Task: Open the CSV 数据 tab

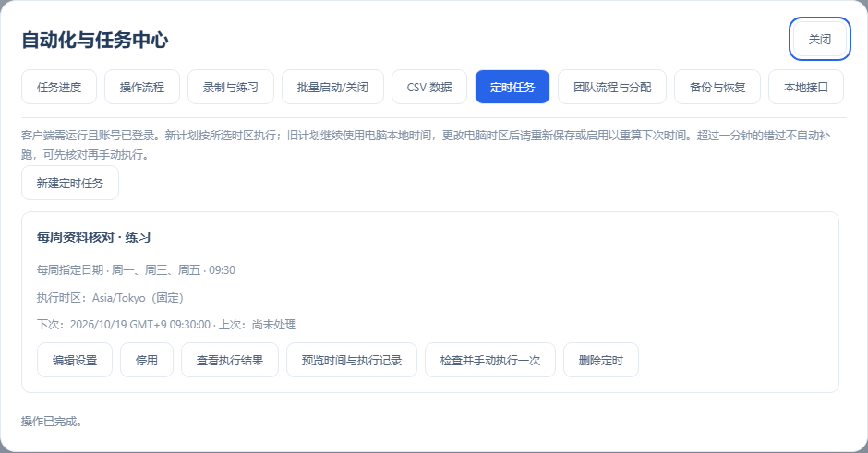Action: coord(429,87)
